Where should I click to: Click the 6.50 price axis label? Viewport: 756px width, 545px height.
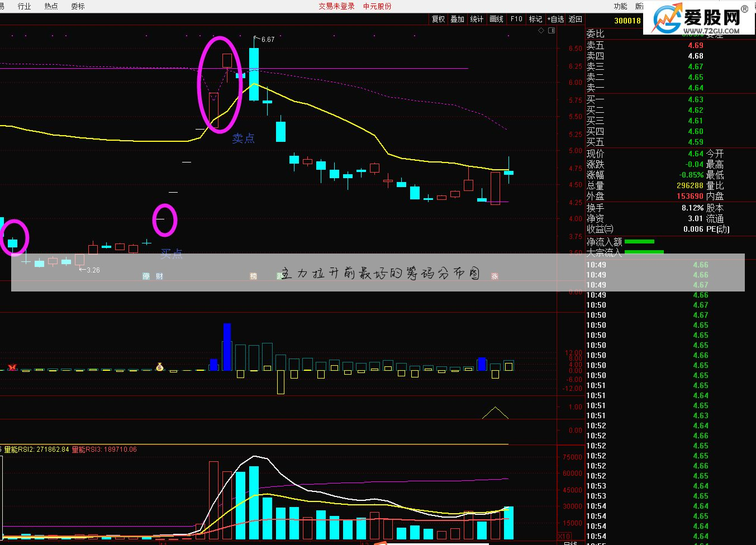pos(576,49)
